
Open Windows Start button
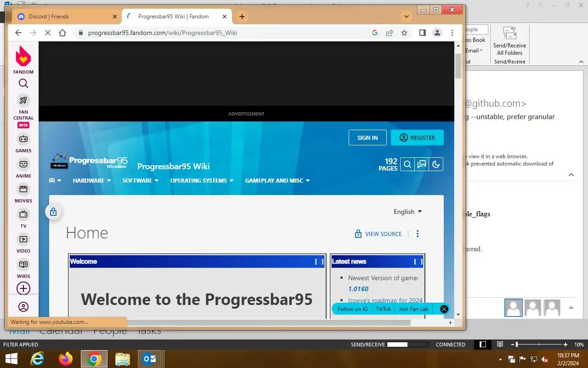11,359
